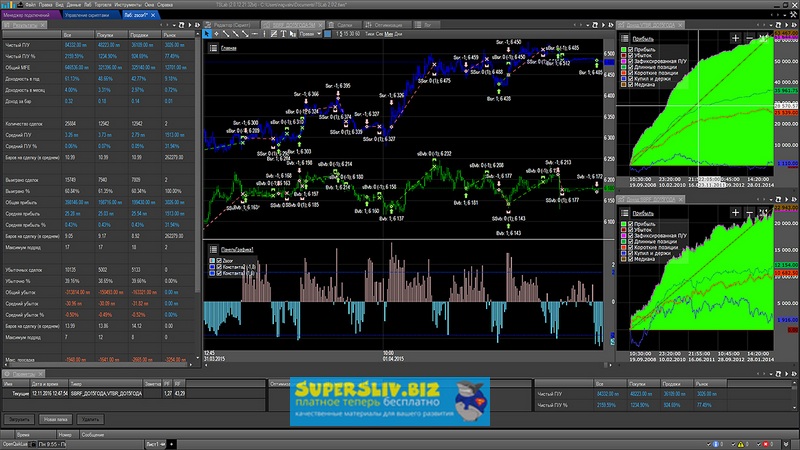The width and height of the screenshot is (800, 450).
Task: Click the 'Загрузить' button
Action: pos(19,420)
